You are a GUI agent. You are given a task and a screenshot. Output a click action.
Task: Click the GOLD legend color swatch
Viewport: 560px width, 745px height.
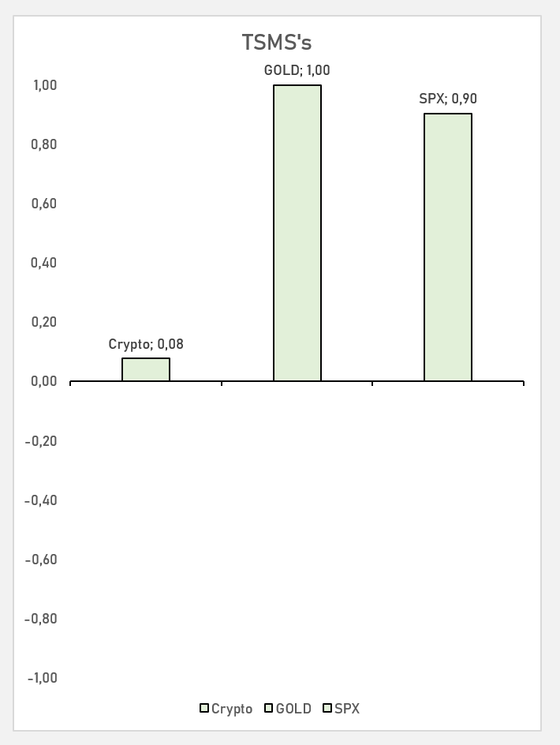point(268,709)
